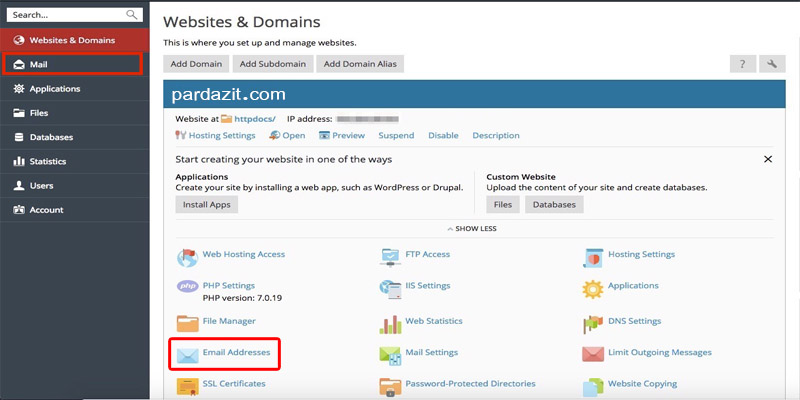This screenshot has width=800, height=400.
Task: Select Databases in the sidebar menu
Action: pos(50,137)
